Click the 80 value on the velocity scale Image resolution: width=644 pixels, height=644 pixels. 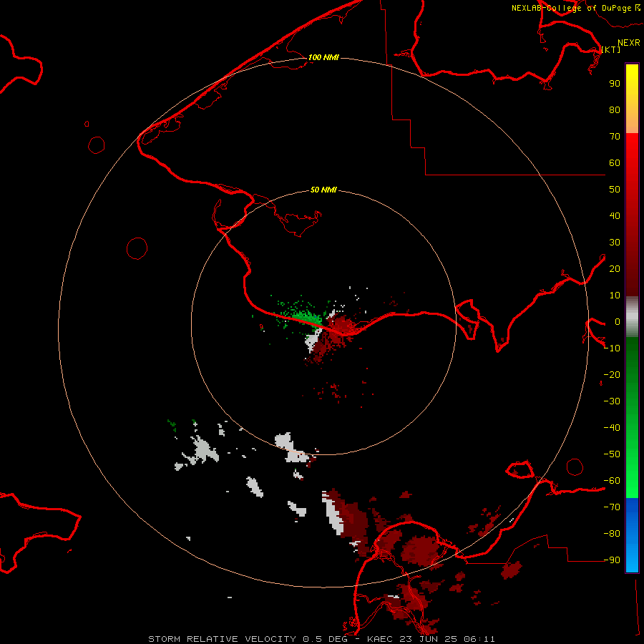tap(615, 109)
